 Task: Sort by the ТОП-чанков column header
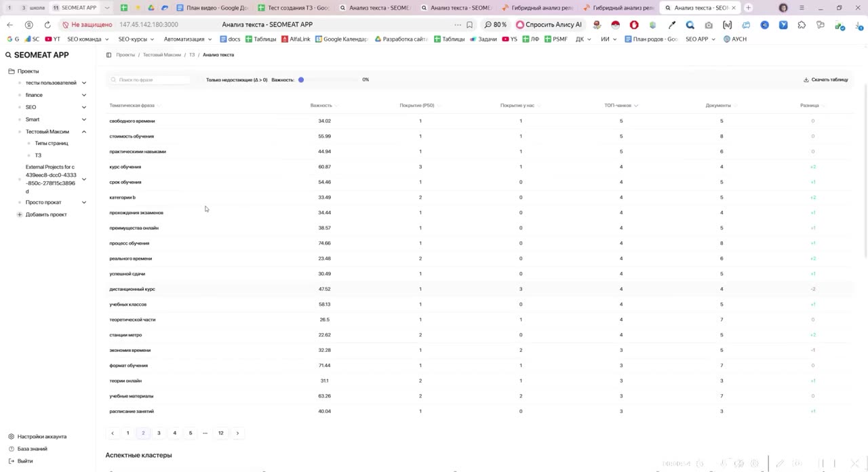tap(621, 106)
